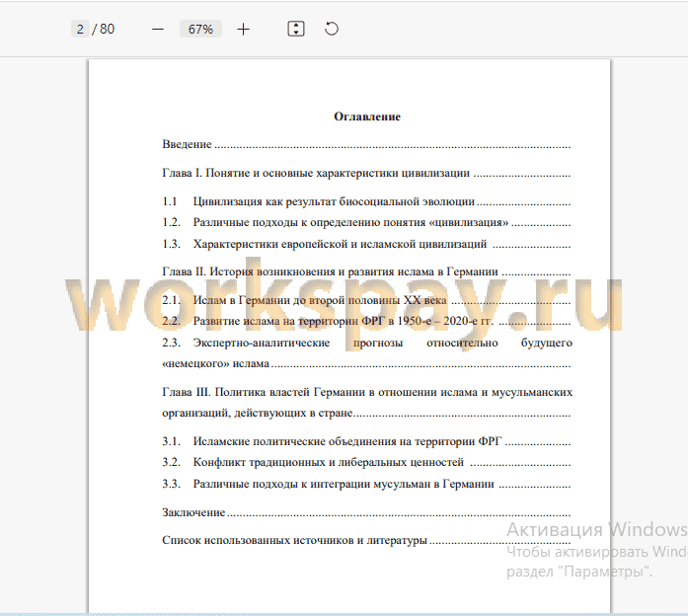Toggle the fit to page button
This screenshot has width=688, height=616.
(x=296, y=29)
